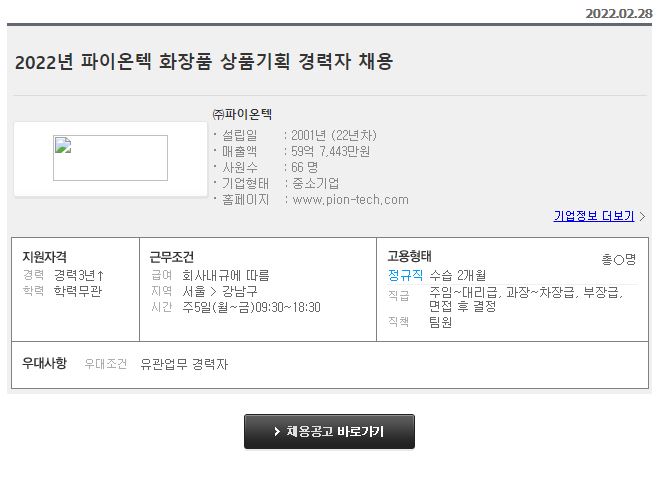Screen dimensions: 660x488
Task: Click the company name ㈜파이온텍
Action: [x=242, y=114]
